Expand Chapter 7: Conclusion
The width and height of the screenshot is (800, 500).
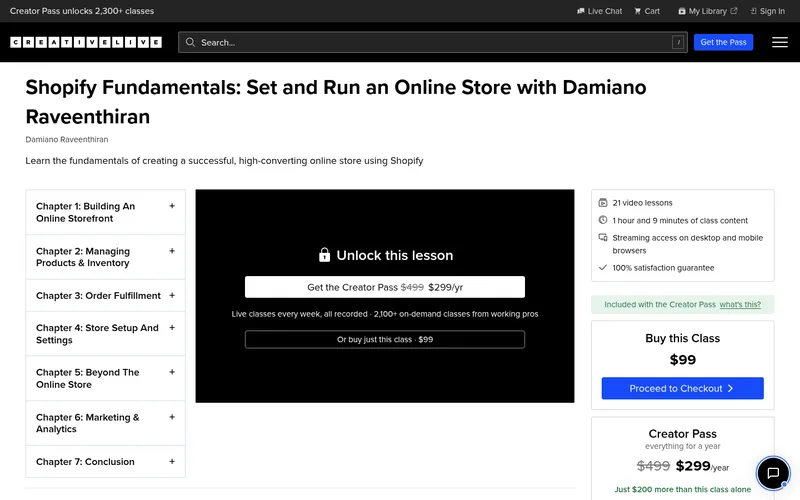pos(106,462)
